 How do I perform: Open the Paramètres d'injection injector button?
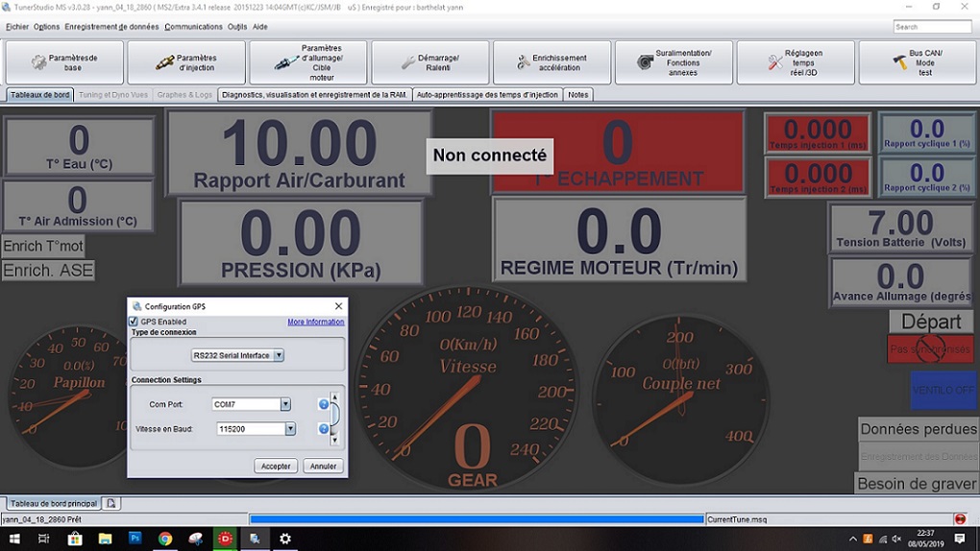(x=186, y=62)
